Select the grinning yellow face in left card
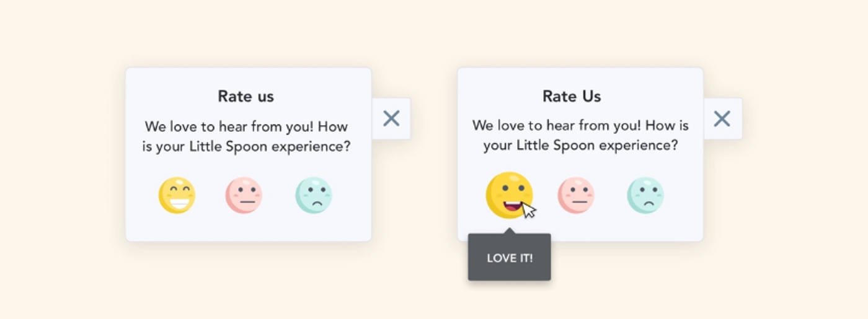The width and height of the screenshot is (868, 319). pos(177,195)
